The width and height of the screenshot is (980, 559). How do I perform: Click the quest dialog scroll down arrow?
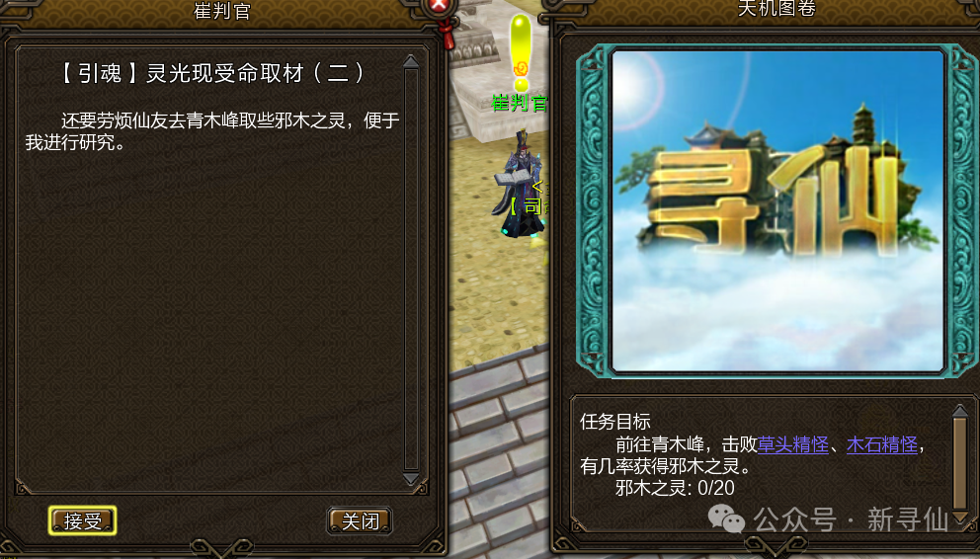pos(411,479)
